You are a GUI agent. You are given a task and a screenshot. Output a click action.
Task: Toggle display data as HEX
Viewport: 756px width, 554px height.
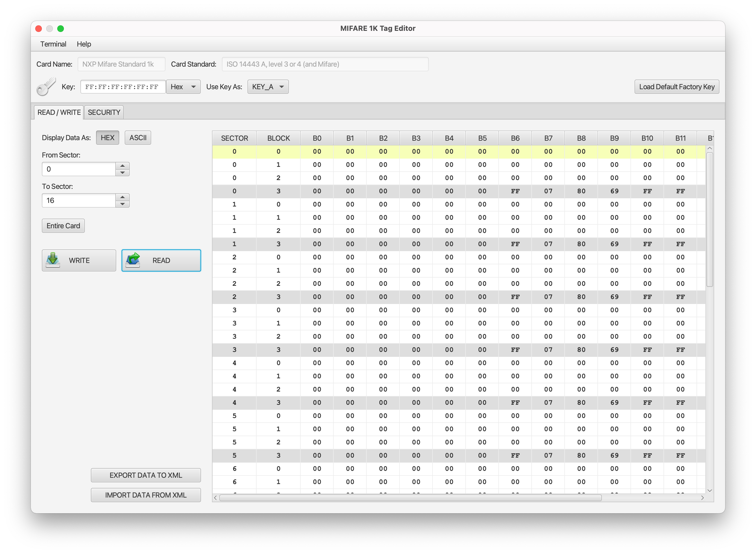tap(107, 137)
